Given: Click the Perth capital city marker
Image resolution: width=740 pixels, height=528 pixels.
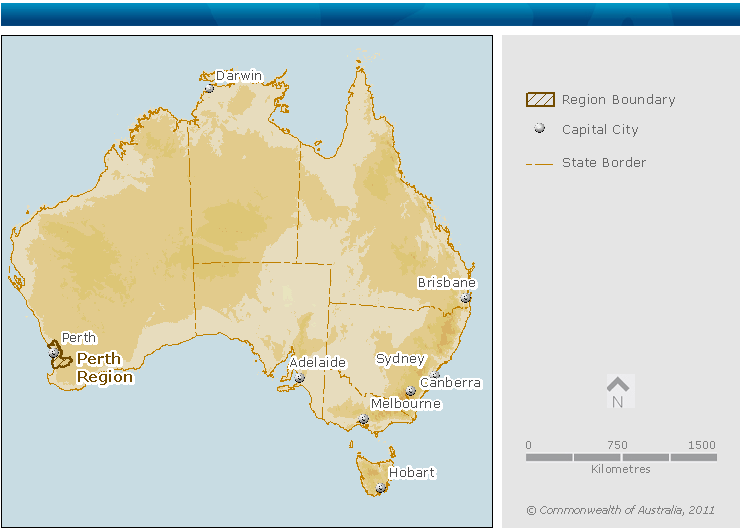Looking at the screenshot, I should pyautogui.click(x=53, y=352).
